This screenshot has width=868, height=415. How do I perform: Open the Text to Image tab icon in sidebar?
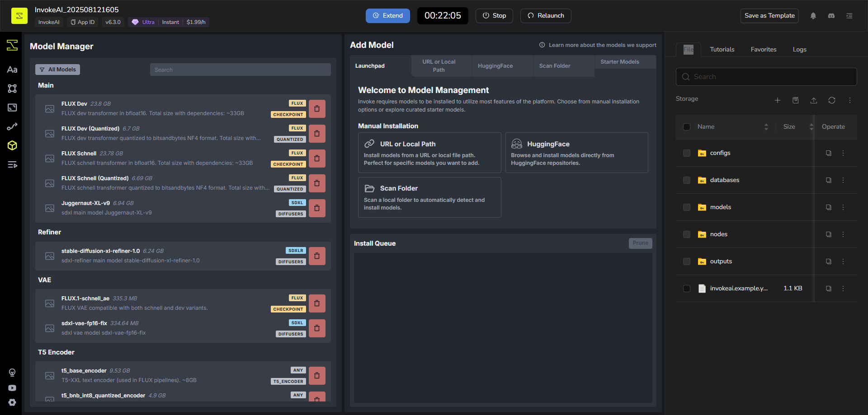click(12, 70)
